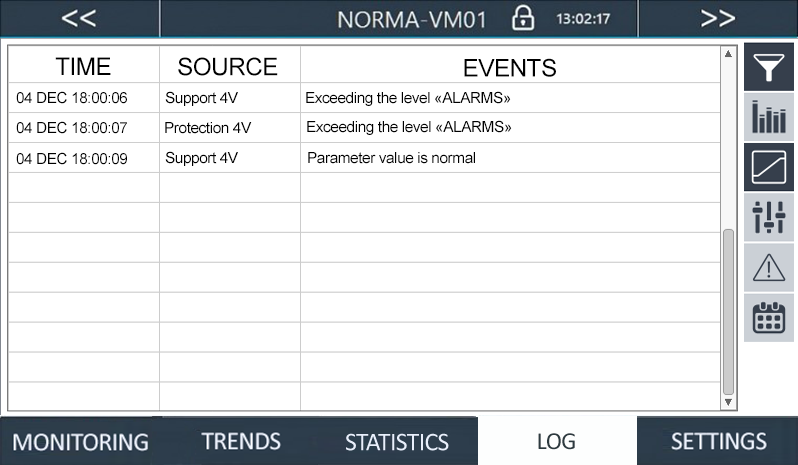Go to next screen with >> button

coord(718,18)
